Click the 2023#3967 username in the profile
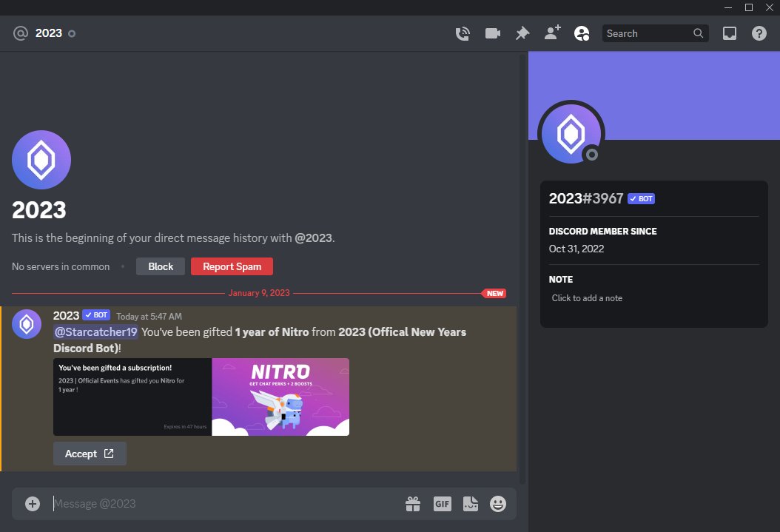Screen dimensions: 780x532 [586, 198]
